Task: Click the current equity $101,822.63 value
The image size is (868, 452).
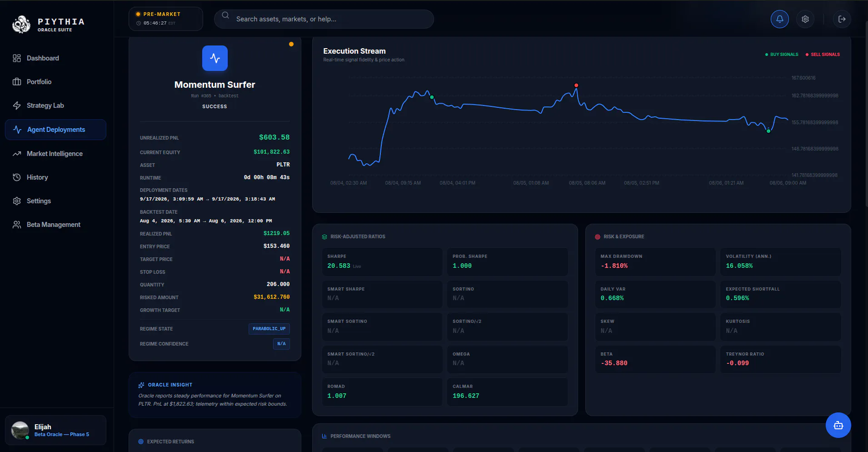Action: click(x=271, y=152)
